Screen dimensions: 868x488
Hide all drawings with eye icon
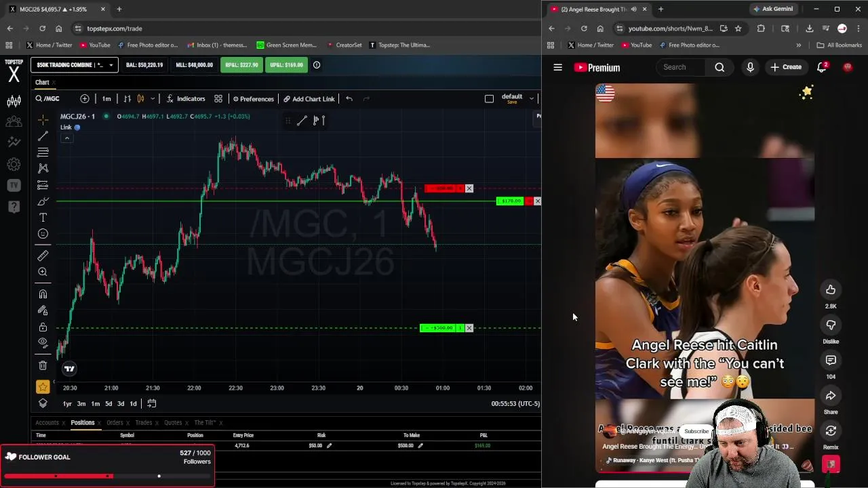pyautogui.click(x=43, y=342)
